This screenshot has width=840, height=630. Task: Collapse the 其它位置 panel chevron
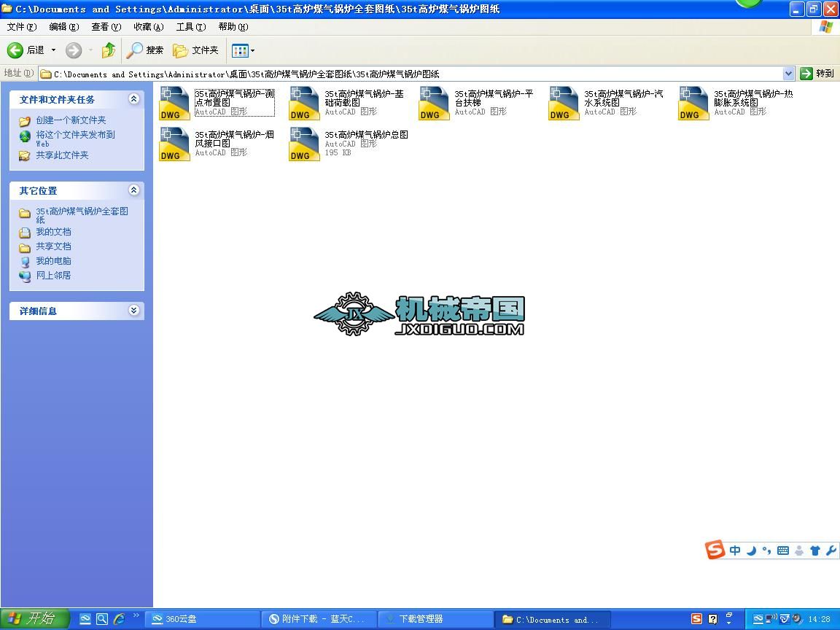click(x=133, y=190)
